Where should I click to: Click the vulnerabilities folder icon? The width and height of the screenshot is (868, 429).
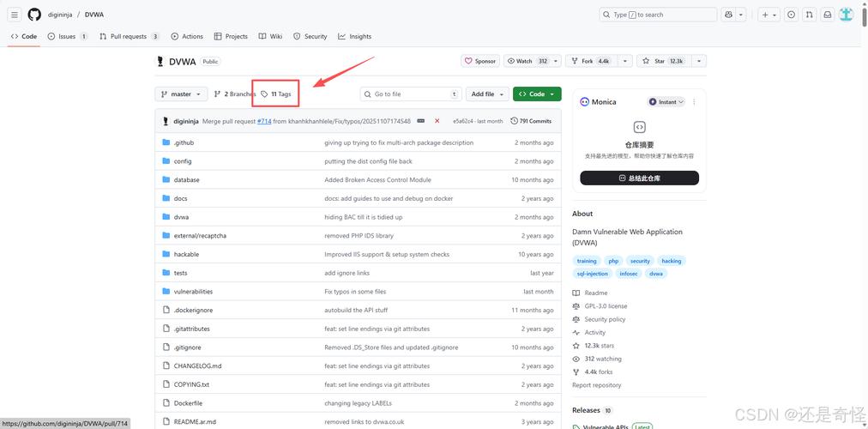166,291
